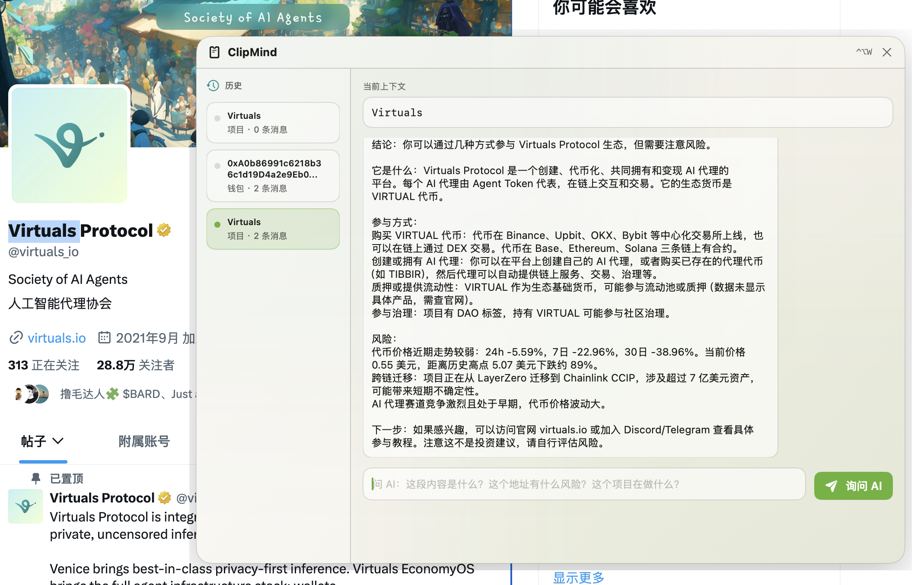The image size is (924, 585).
Task: Click the 当前上下文 label
Action: click(x=384, y=86)
